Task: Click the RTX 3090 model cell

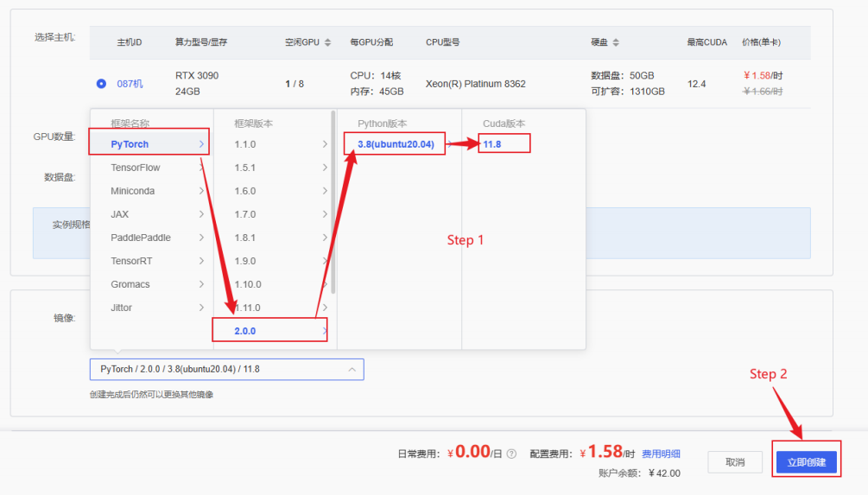Action: pos(197,75)
